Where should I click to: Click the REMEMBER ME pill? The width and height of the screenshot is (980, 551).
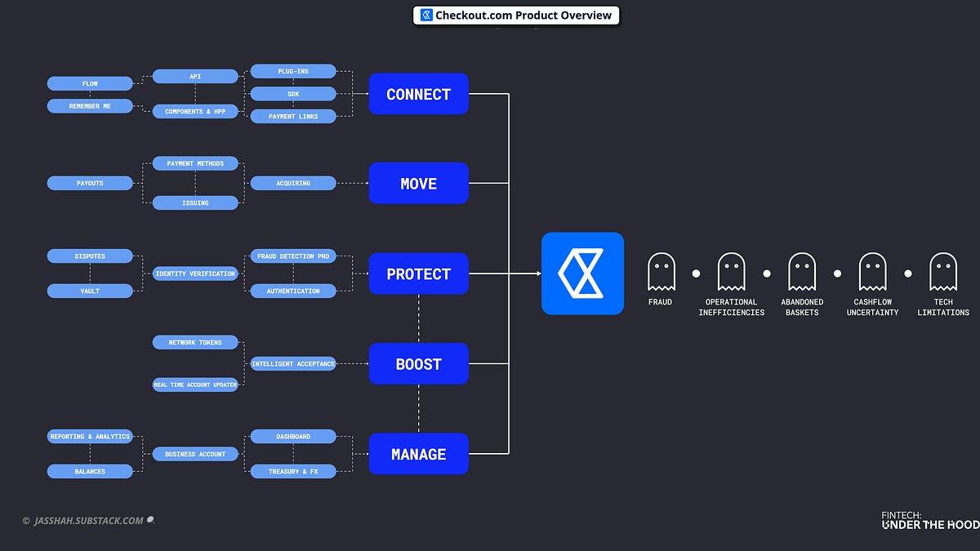pyautogui.click(x=90, y=106)
